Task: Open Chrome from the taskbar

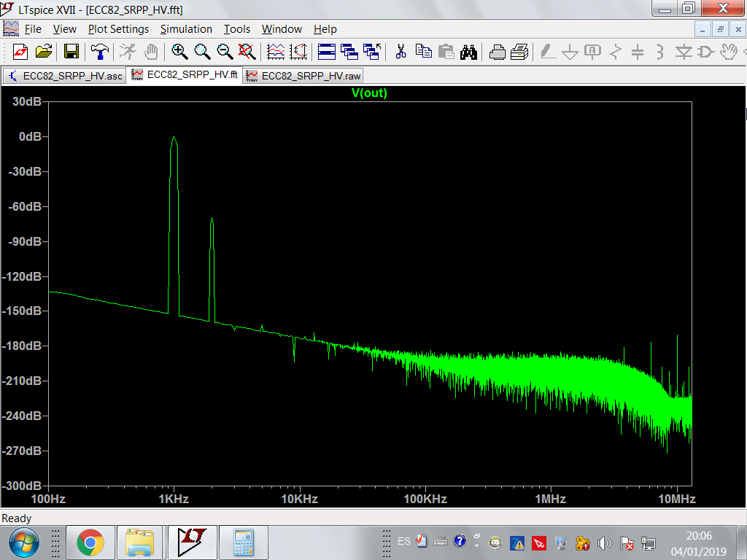Action: pos(90,542)
